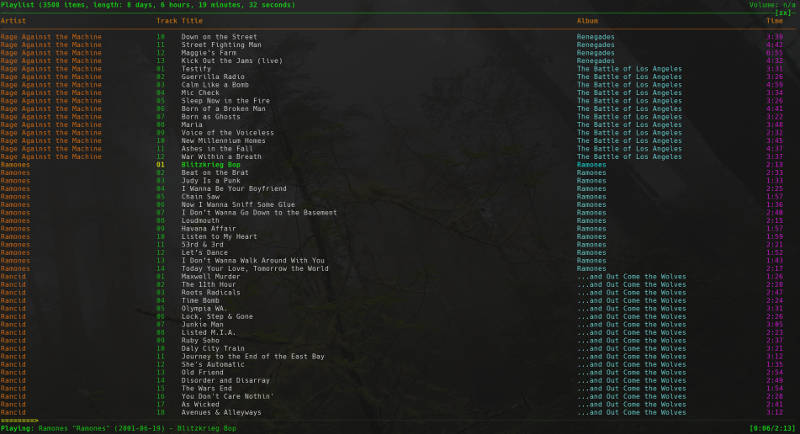Select the track 'Junkie Man'
800x434 pixels.
[x=202, y=324]
